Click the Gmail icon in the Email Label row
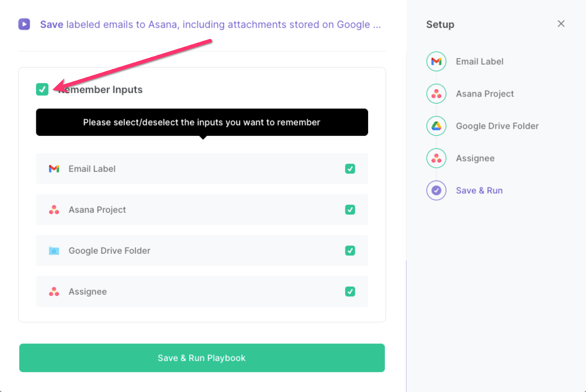 [x=54, y=169]
